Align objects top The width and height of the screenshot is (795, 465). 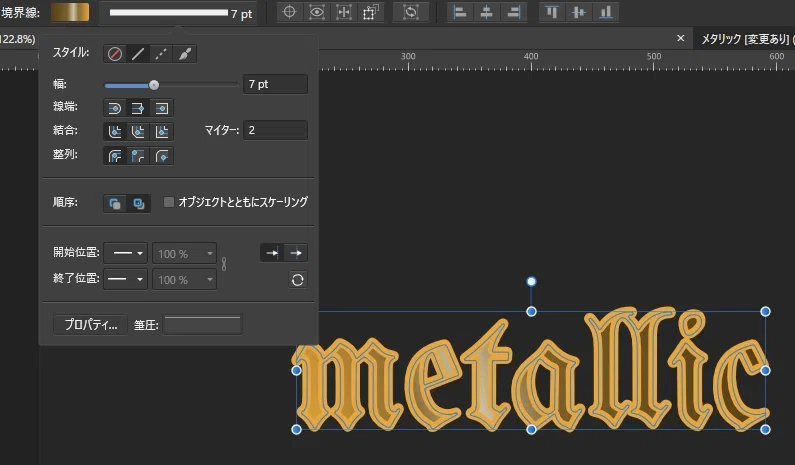tap(552, 12)
